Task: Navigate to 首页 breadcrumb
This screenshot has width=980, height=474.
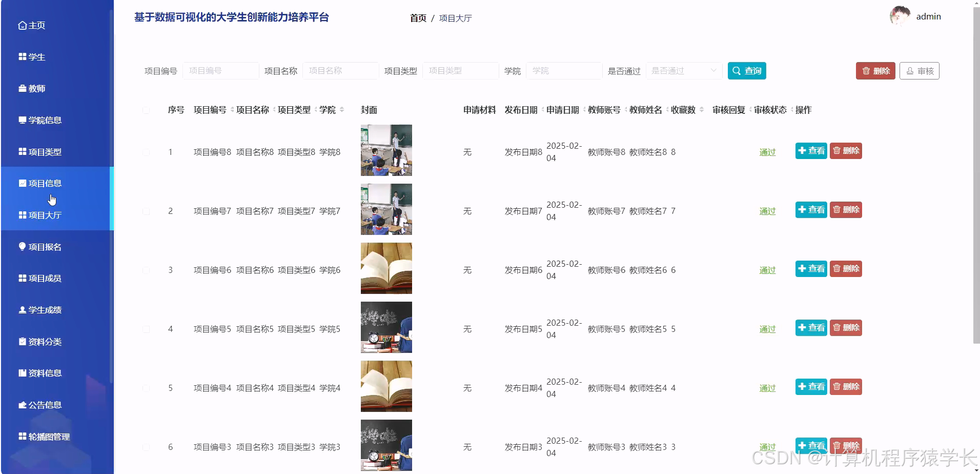Action: tap(418, 18)
